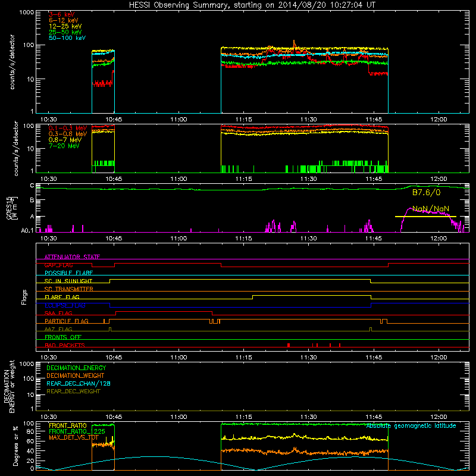Click the 11:30 tick label under GOES panel
This screenshot has width=476, height=476.
[x=308, y=239]
